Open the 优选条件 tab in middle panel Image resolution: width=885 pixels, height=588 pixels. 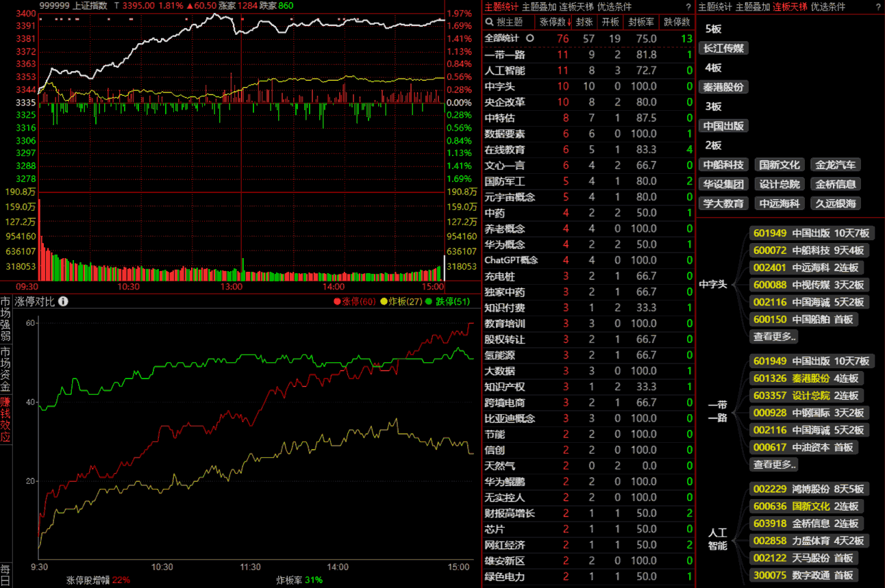coord(614,7)
